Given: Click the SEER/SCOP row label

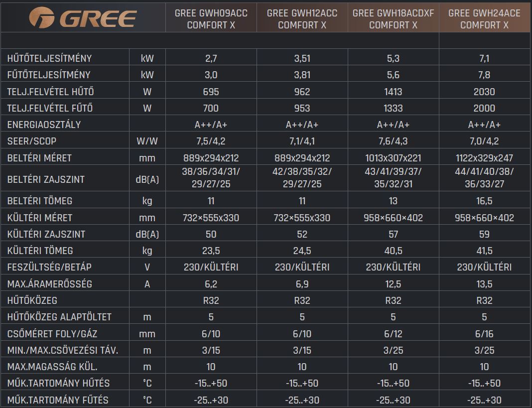Looking at the screenshot, I should [x=32, y=141].
